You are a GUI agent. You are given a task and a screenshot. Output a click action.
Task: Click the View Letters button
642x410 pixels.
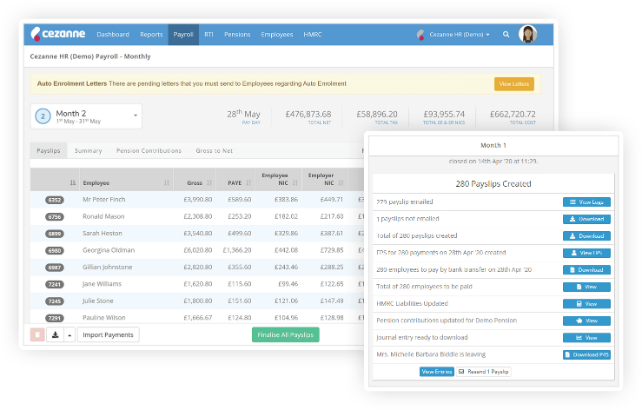coord(514,84)
